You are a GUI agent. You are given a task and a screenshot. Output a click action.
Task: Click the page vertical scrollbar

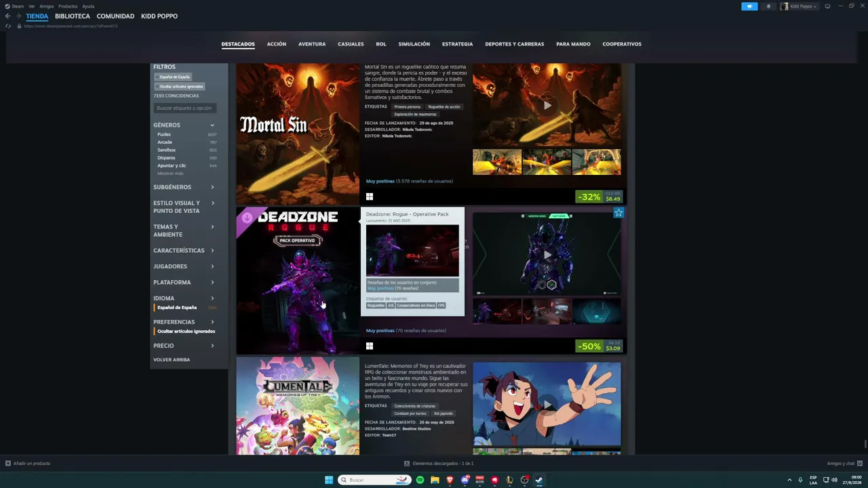[x=865, y=445]
